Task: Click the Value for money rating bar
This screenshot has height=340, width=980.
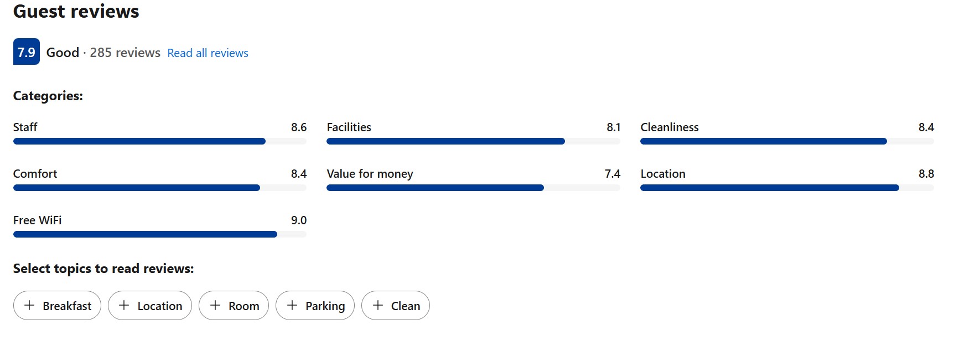Action: pyautogui.click(x=473, y=188)
